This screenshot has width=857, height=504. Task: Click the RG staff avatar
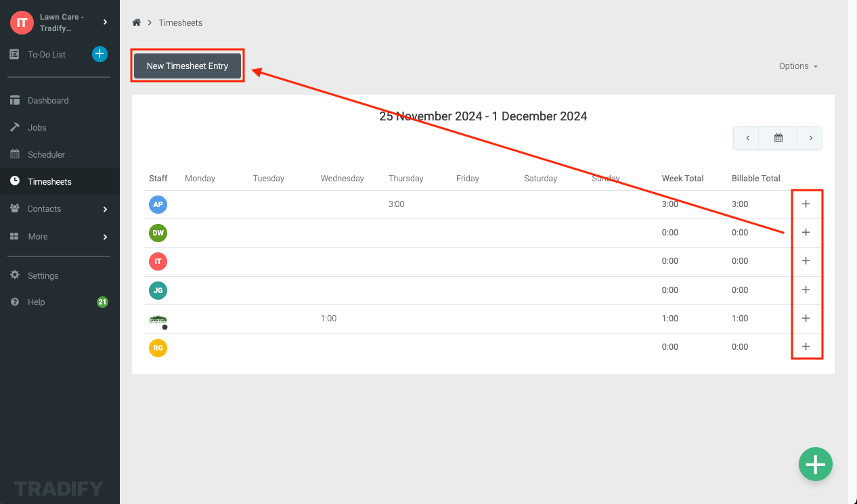tap(158, 348)
